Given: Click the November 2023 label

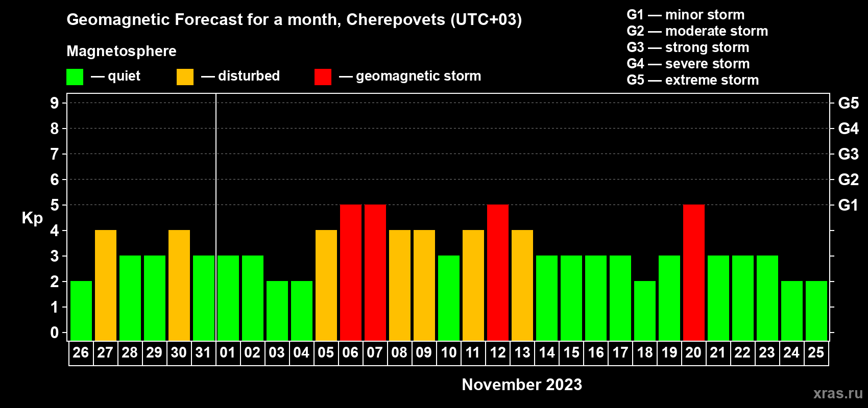Looking at the screenshot, I should [x=522, y=385].
